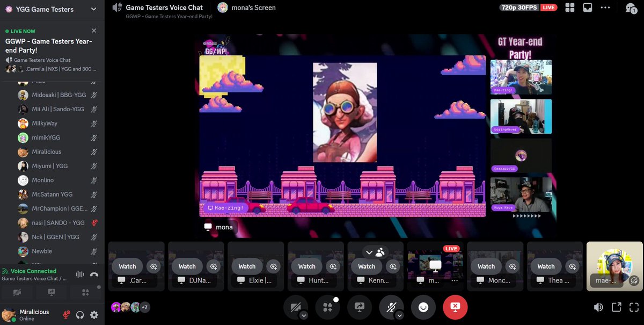Viewport: 644px width, 325px height.
Task: Toggle deafen headphones icon
Action: coord(80,315)
